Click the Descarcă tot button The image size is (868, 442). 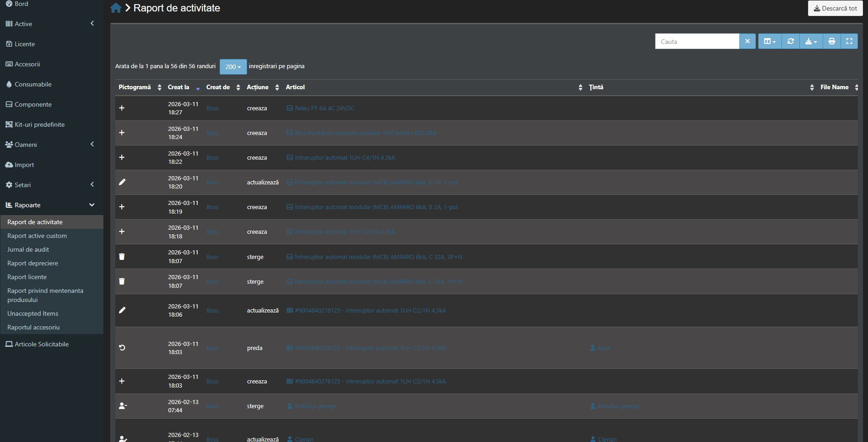pyautogui.click(x=835, y=8)
